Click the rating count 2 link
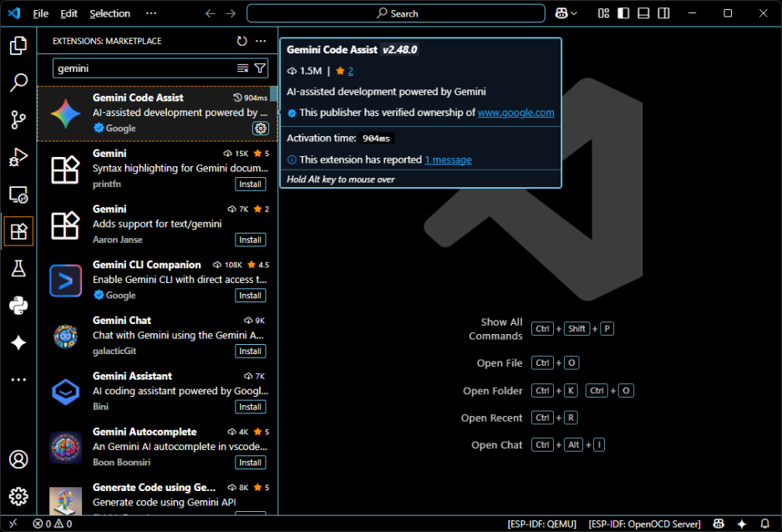This screenshot has width=782, height=532. [x=351, y=71]
